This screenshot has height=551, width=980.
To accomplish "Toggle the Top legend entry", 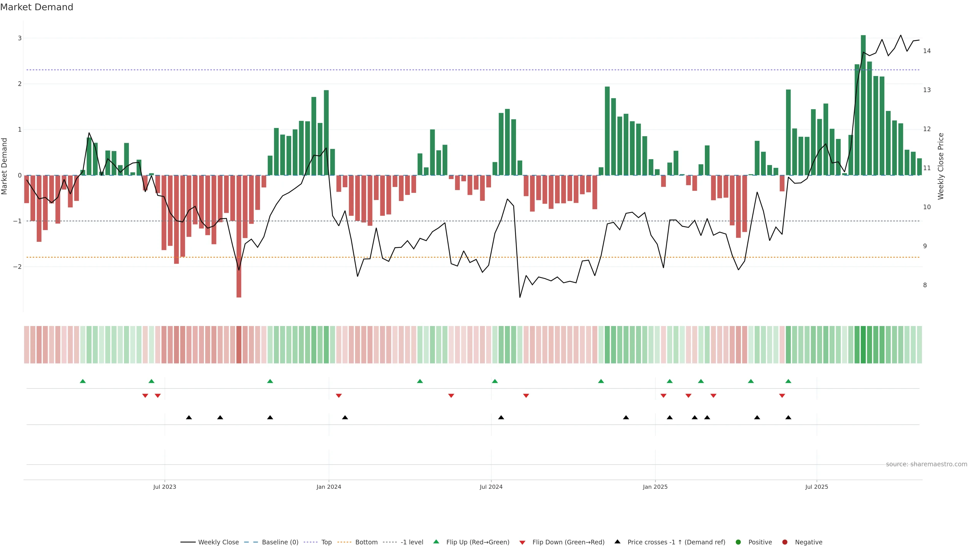I will pos(326,542).
